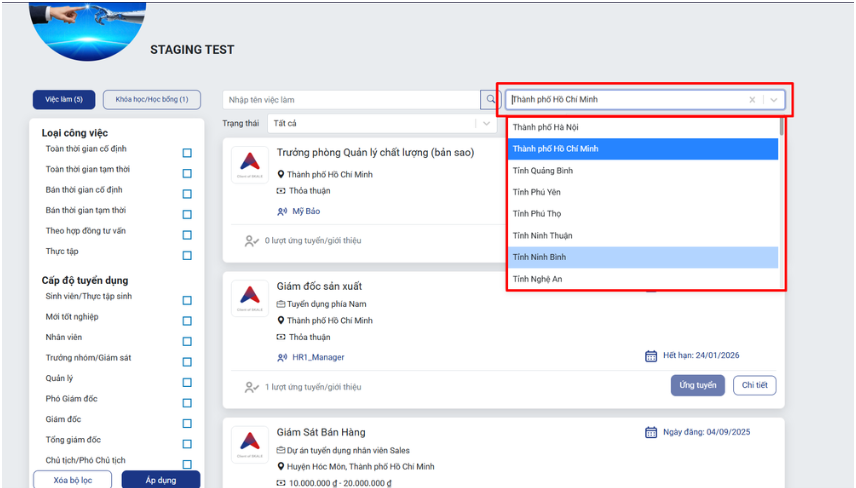The width and height of the screenshot is (856, 488).
Task: Click the job search magnifier icon
Action: (x=490, y=100)
